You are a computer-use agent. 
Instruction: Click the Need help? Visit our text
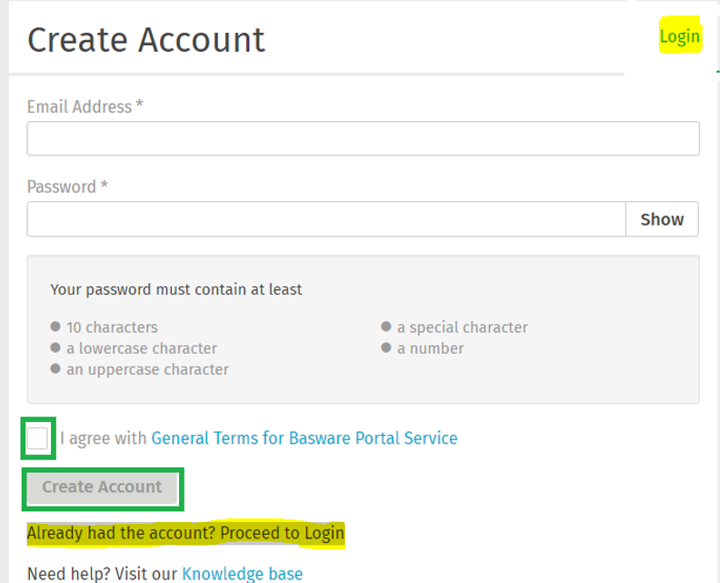pos(102,574)
